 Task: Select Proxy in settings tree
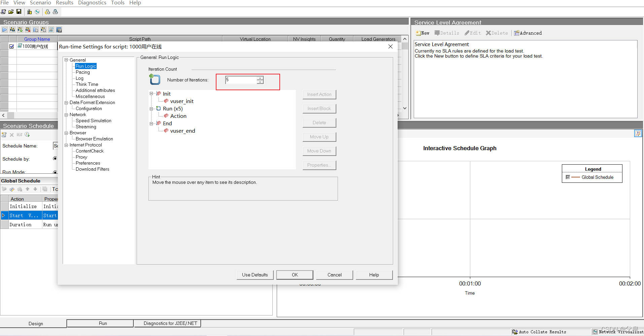click(81, 157)
